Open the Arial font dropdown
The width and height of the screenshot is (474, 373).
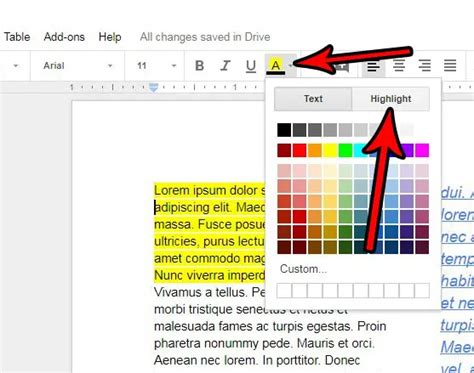coord(78,66)
